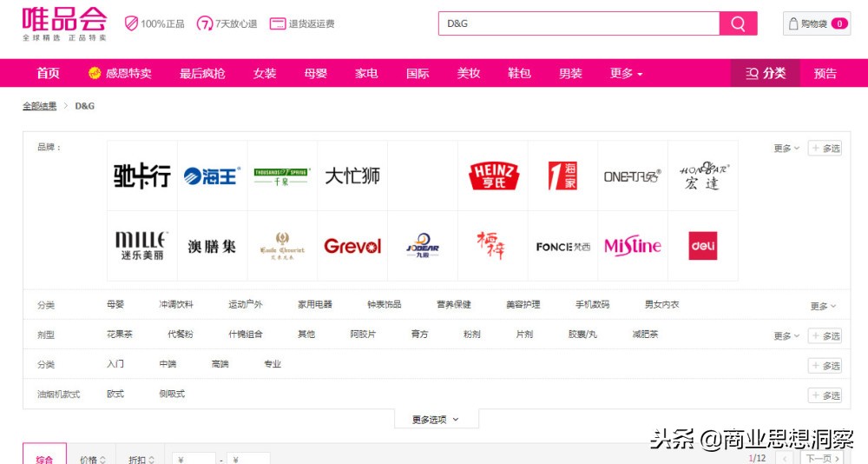
Task: Filter by 侧吸式 range hood style
Action: click(172, 394)
